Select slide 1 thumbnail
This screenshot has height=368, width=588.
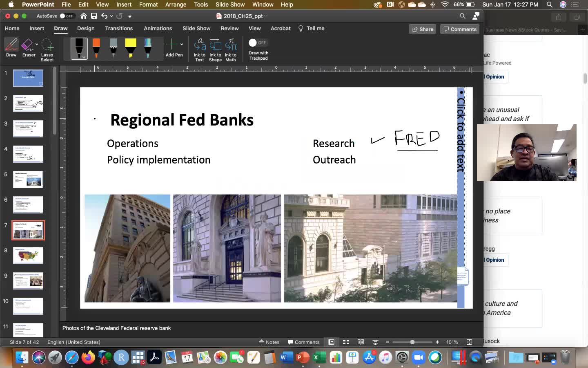pos(28,78)
